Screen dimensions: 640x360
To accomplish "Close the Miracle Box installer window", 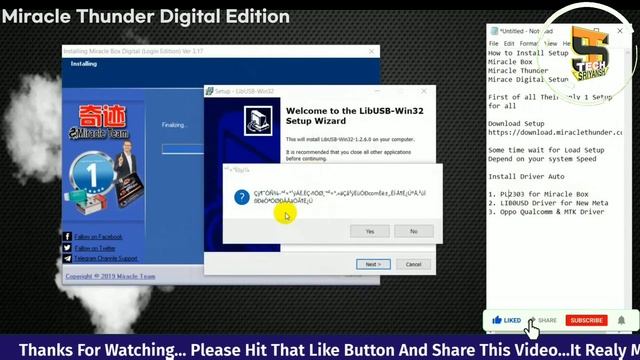I will [371, 51].
